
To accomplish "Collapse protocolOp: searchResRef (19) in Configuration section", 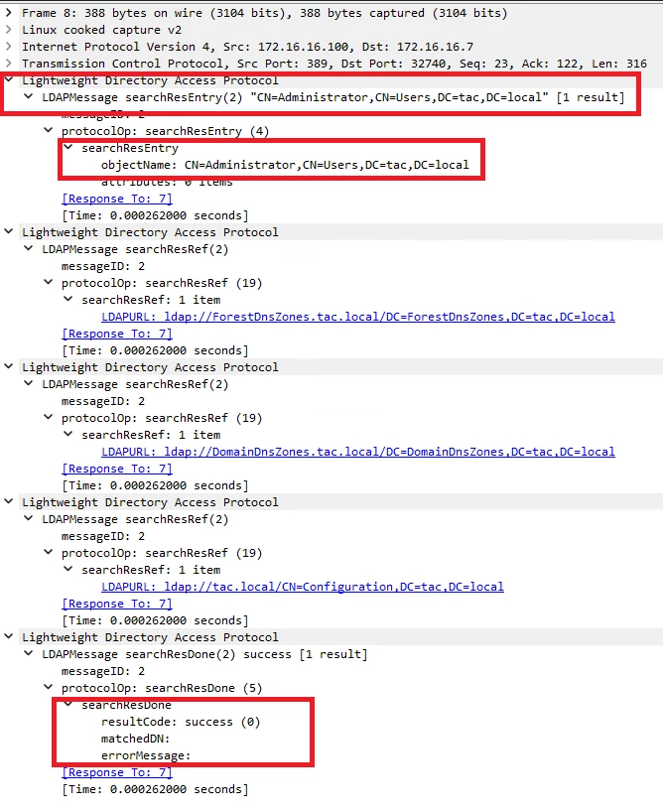I will tap(49, 553).
